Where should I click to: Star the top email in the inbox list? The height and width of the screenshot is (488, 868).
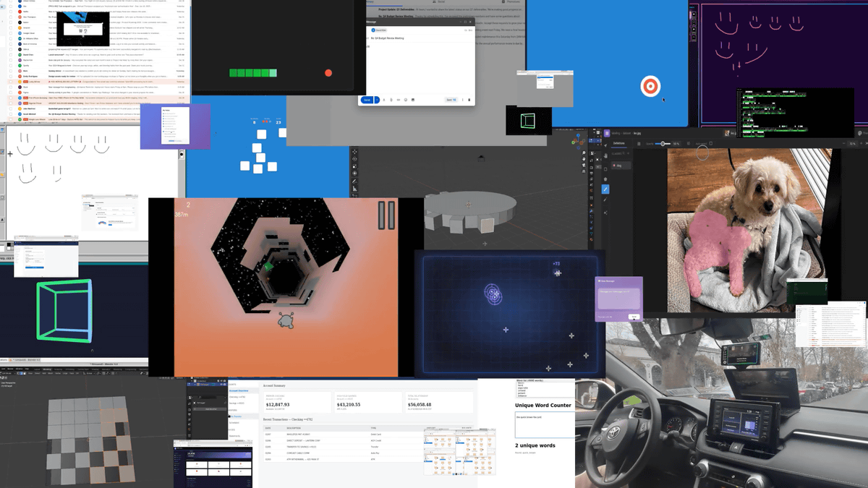(x=15, y=1)
